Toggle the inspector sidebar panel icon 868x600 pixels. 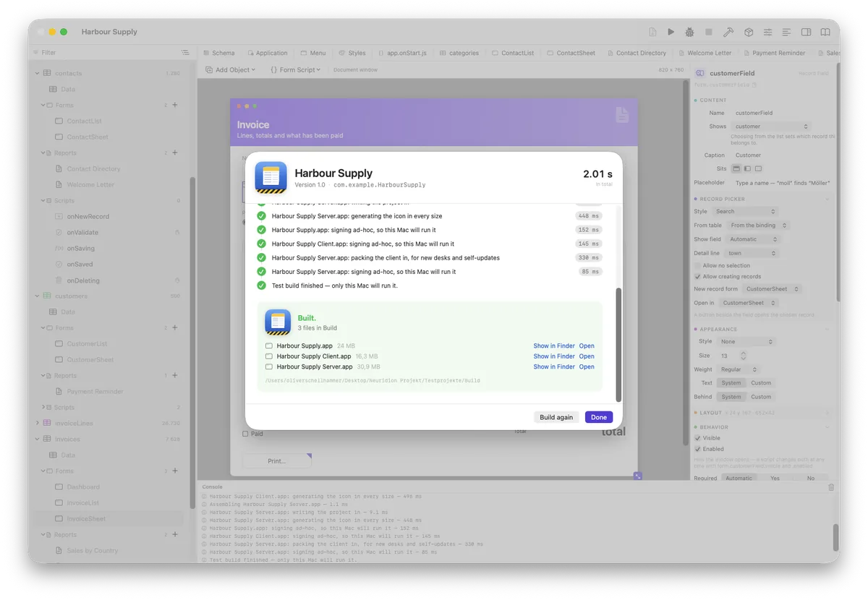coord(806,32)
